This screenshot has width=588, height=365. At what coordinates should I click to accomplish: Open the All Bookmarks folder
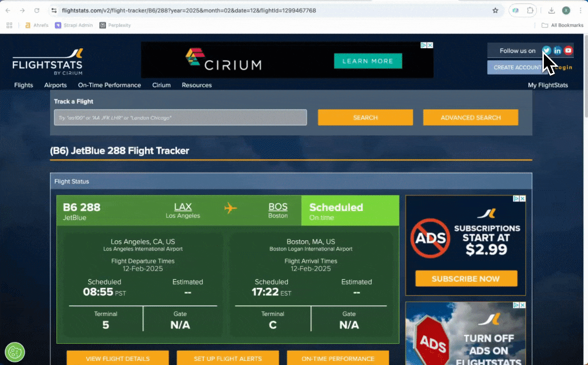pos(562,25)
